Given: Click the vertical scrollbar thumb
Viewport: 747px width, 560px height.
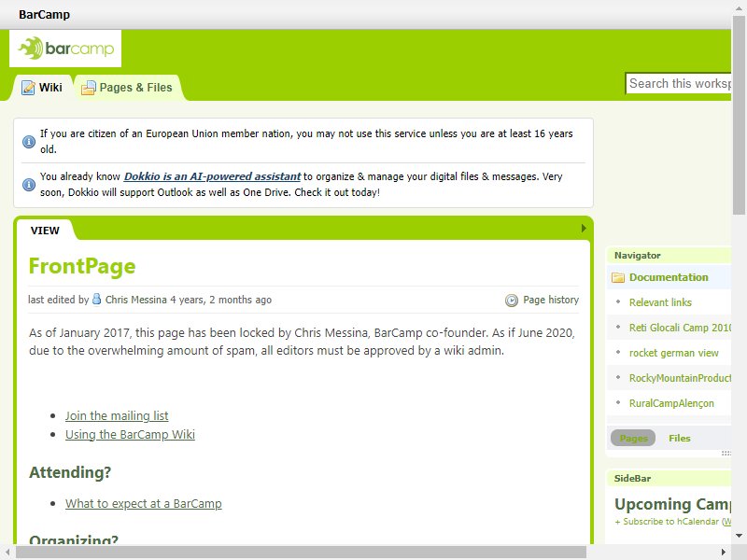Looking at the screenshot, I should click(739, 115).
